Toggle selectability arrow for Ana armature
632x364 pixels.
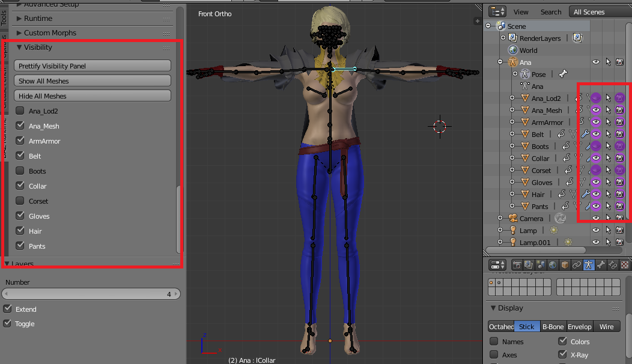[608, 62]
